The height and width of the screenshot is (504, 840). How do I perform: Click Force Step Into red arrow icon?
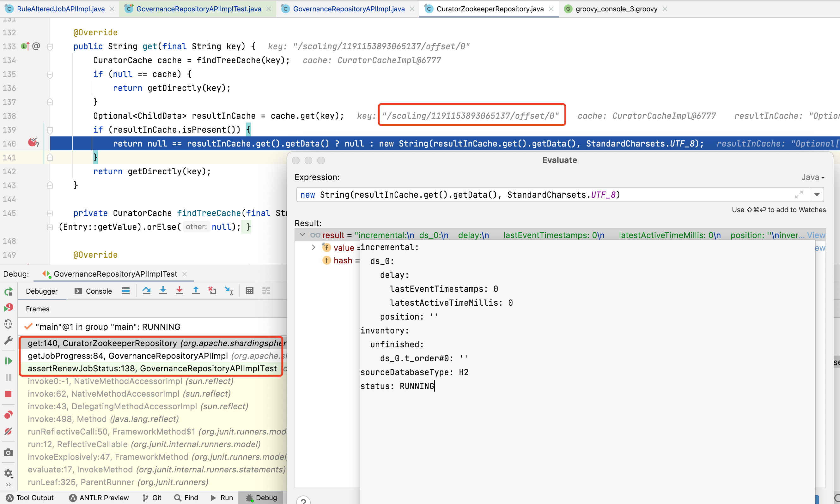(180, 291)
